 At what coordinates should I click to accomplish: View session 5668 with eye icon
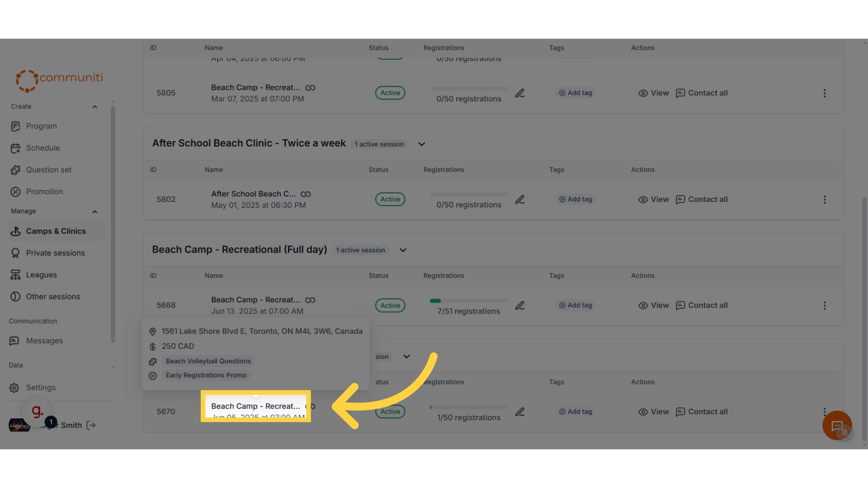click(653, 305)
